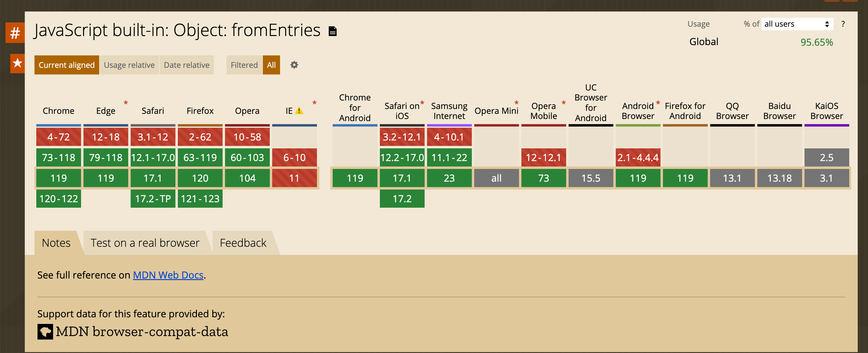Click Firefox 2-62 cell
This screenshot has height=353, width=868.
[x=200, y=137]
